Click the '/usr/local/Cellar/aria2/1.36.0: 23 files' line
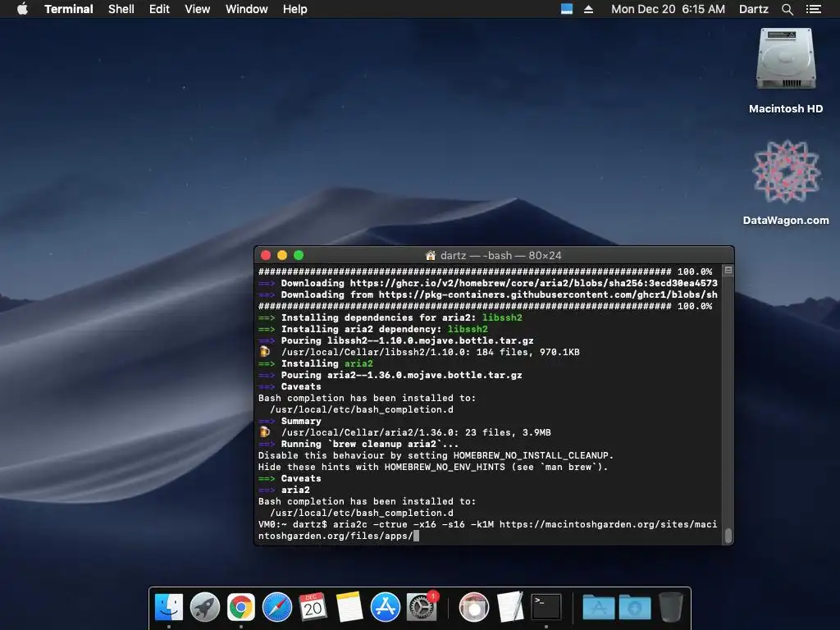Image resolution: width=840 pixels, height=630 pixels. point(404,432)
